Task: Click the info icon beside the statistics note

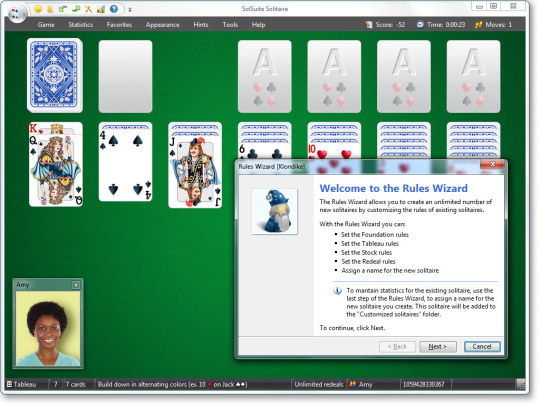Action: coord(338,291)
